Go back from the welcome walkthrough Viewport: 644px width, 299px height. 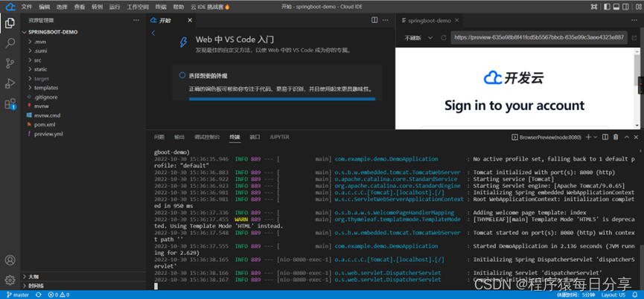pyautogui.click(x=153, y=33)
